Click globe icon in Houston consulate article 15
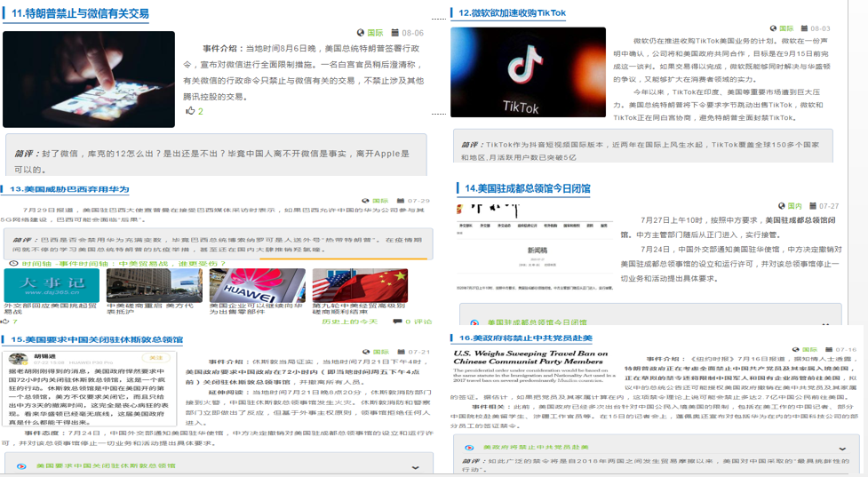Viewport: 868px width, 477px height. click(365, 352)
